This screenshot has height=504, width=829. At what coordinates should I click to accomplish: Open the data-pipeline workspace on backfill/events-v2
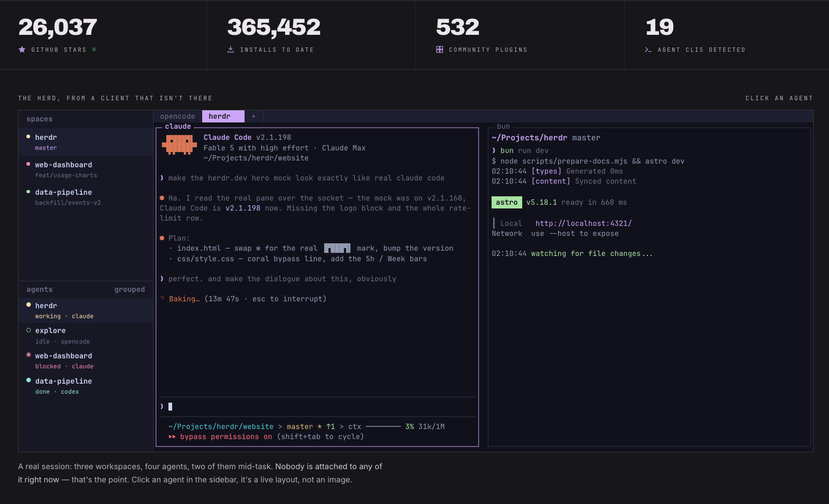pos(86,197)
